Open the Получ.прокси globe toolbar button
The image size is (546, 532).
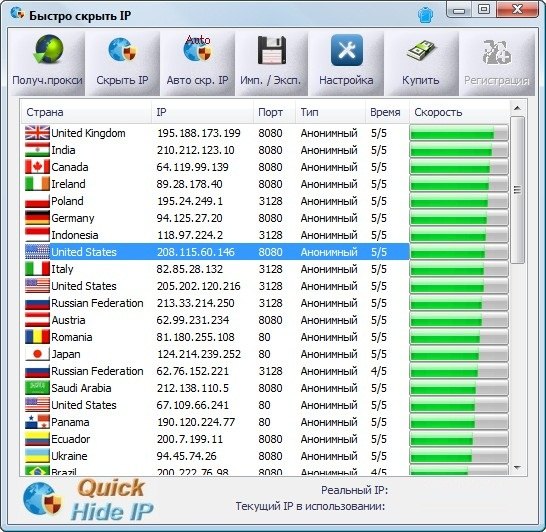pyautogui.click(x=47, y=63)
